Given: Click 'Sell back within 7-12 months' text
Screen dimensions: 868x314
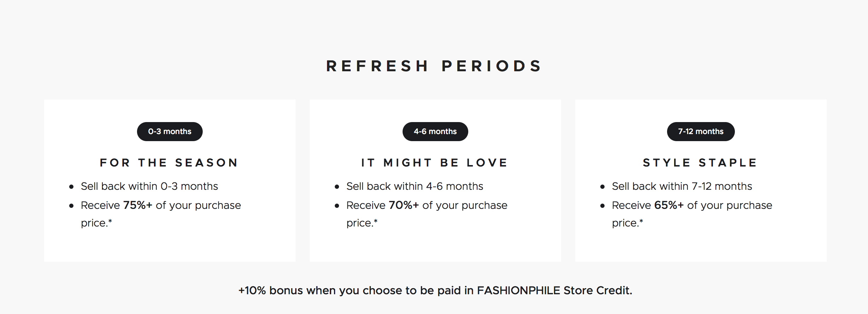Looking at the screenshot, I should (682, 186).
